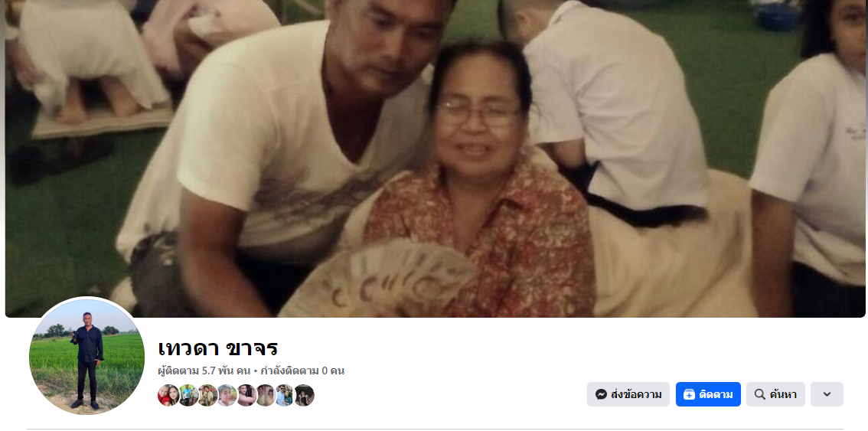View the circular profile picture
The width and height of the screenshot is (868, 431).
tap(87, 356)
